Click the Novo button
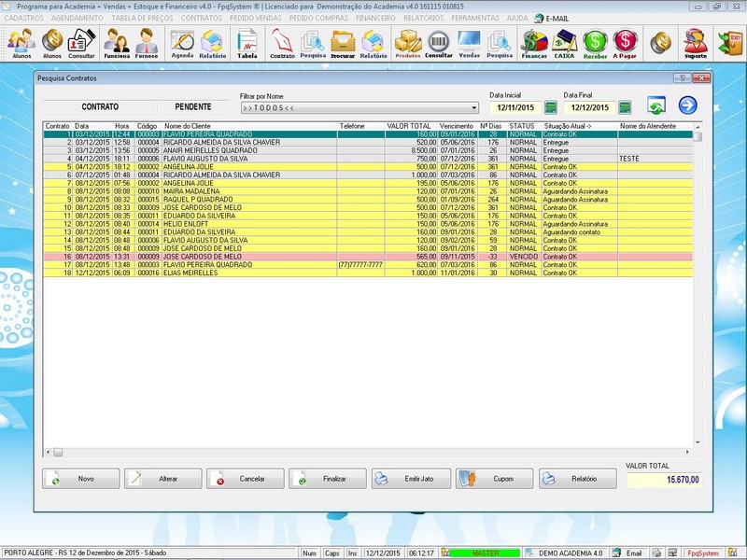The image size is (747, 560). [81, 479]
